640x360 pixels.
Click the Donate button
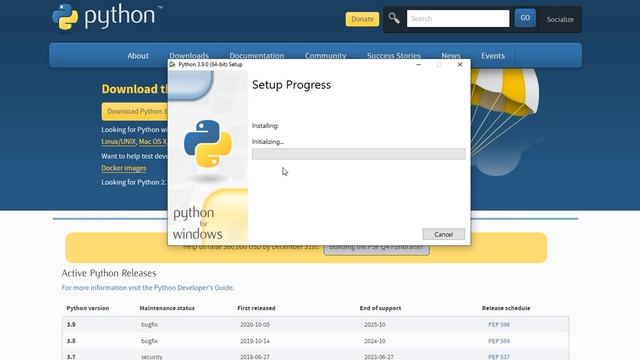pyautogui.click(x=362, y=19)
